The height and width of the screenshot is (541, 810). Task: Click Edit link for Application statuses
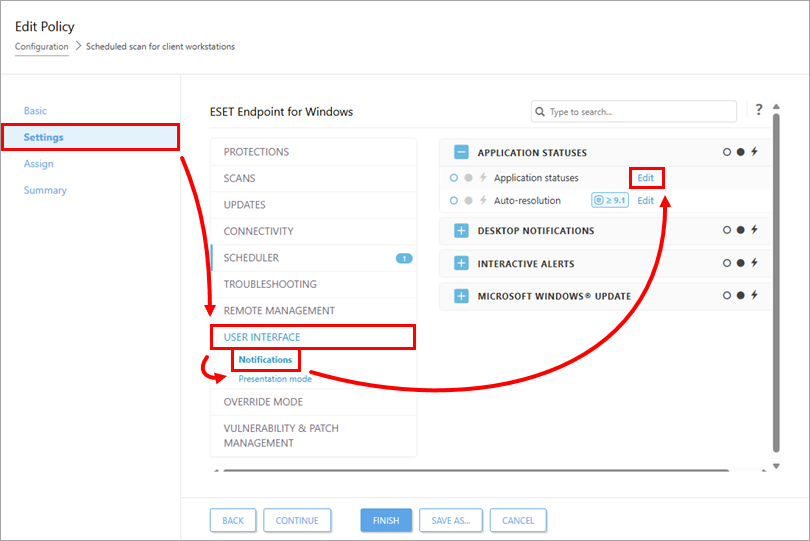(x=646, y=178)
